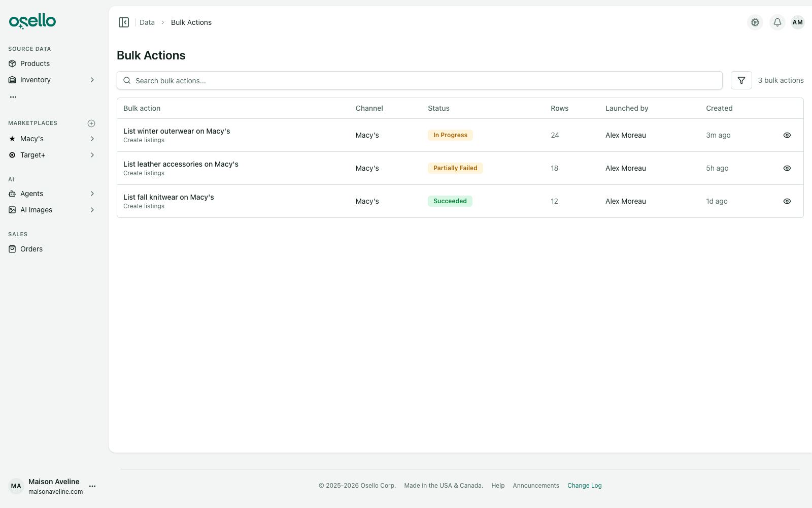This screenshot has height=508, width=812.
Task: Click the 3m ago created cell
Action: pos(718,135)
